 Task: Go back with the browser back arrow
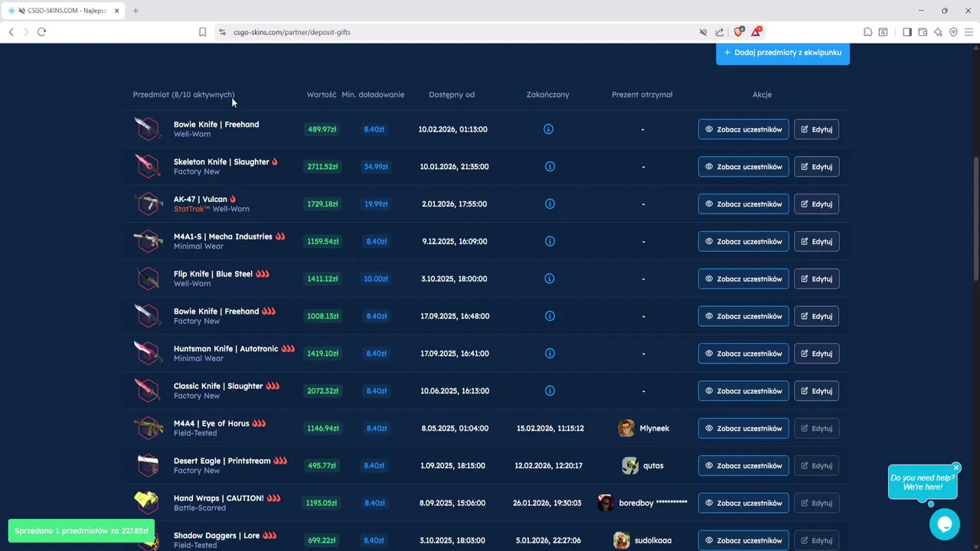[x=11, y=32]
